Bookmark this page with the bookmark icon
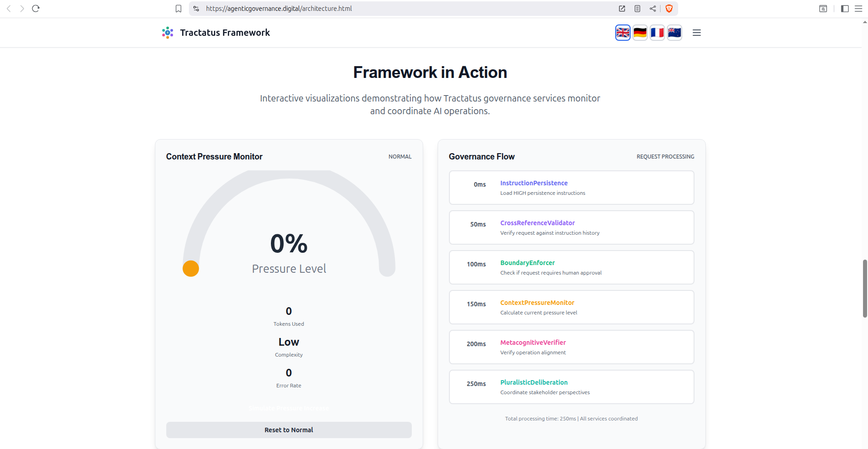Viewport: 868px width, 449px height. (178, 9)
